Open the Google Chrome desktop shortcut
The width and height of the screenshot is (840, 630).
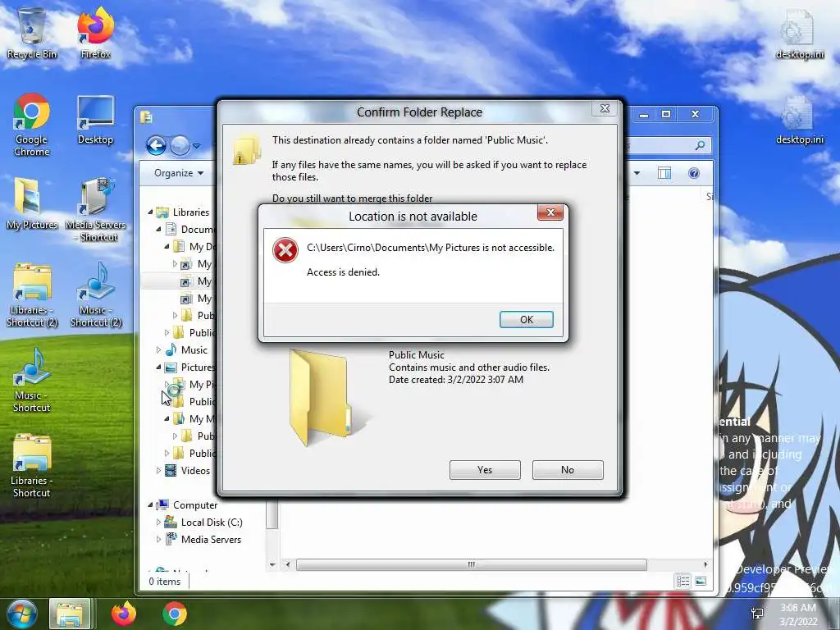[x=32, y=126]
